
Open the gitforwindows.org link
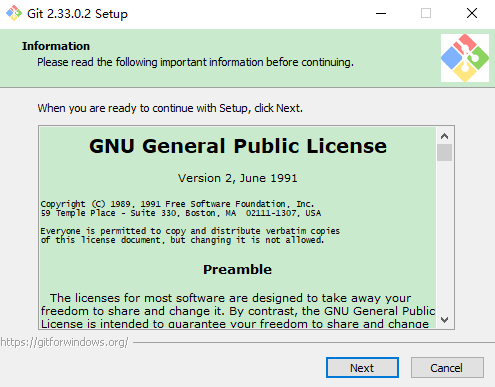[64, 342]
